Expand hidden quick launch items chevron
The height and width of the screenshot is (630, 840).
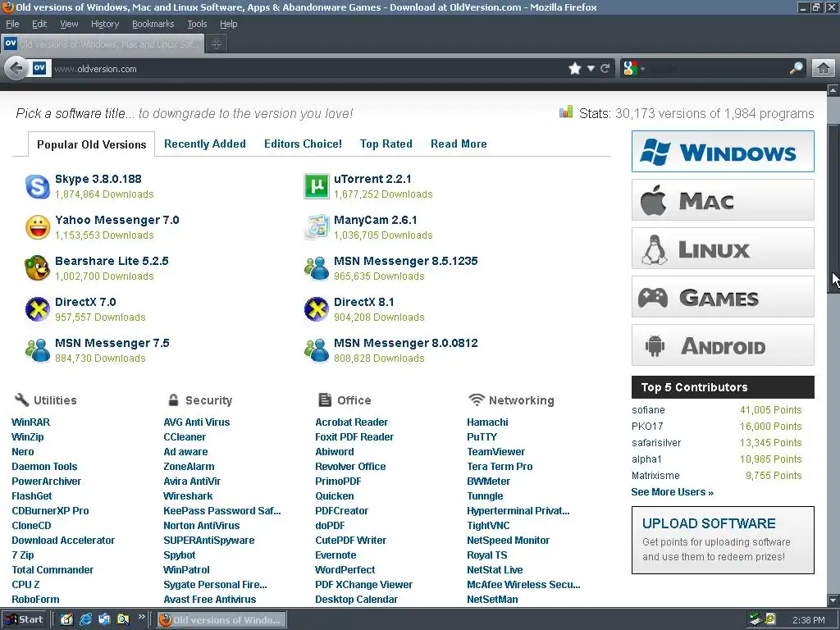click(x=141, y=617)
